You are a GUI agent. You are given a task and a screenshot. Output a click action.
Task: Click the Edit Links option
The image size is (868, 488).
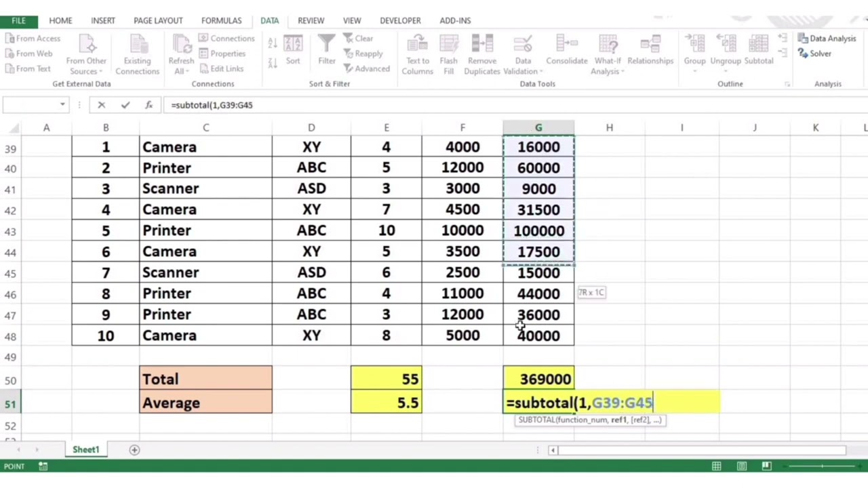[221, 68]
